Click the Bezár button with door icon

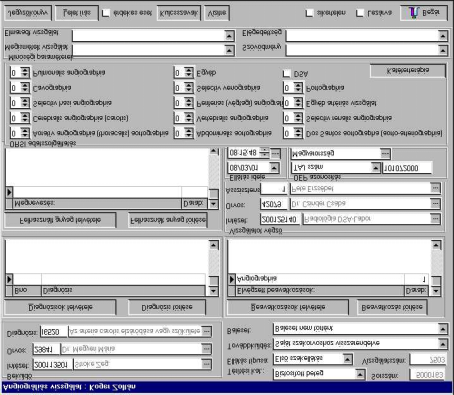click(423, 13)
